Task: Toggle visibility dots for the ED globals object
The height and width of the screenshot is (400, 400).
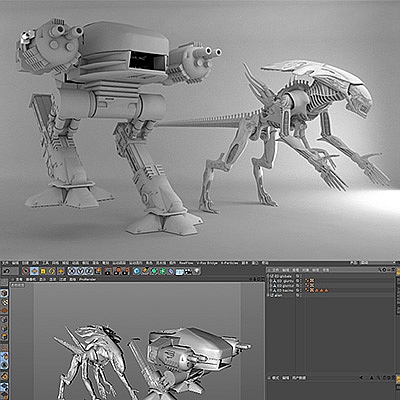Action: [301, 276]
